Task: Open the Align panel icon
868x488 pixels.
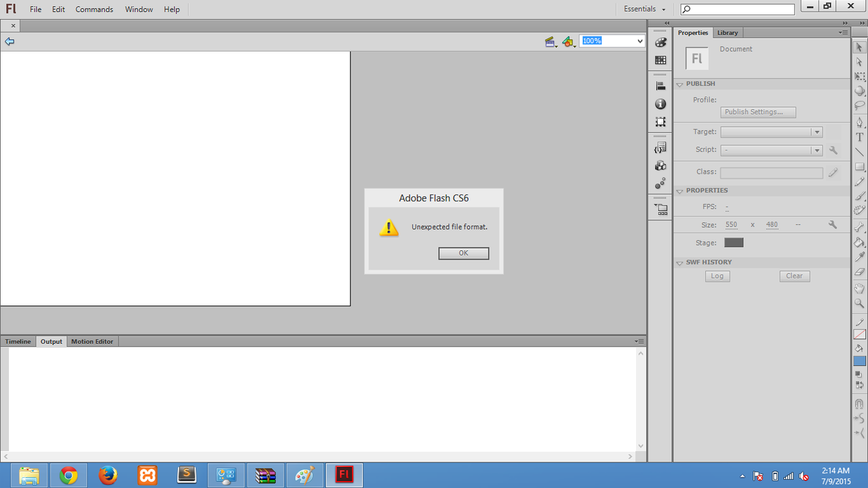Action: (660, 86)
